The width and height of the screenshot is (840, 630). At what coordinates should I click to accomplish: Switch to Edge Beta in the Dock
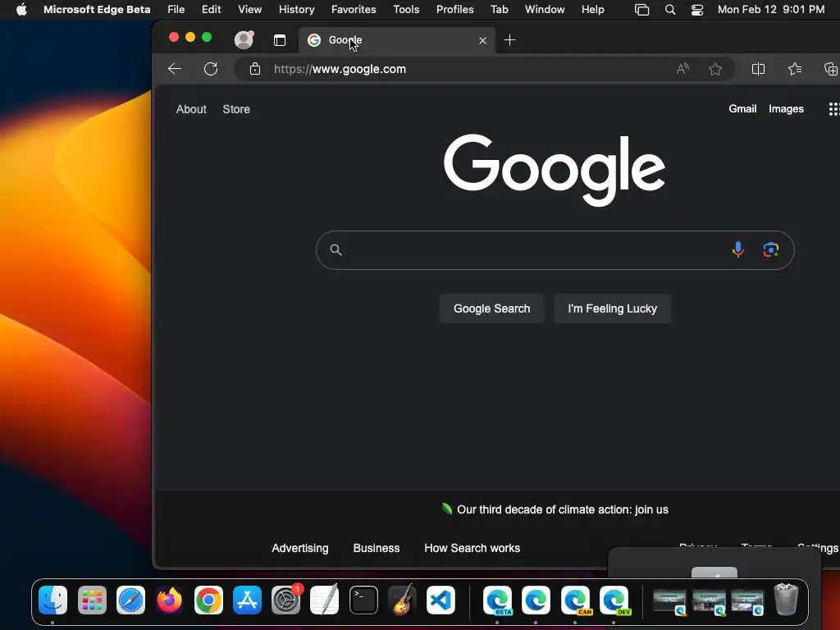coord(497,600)
